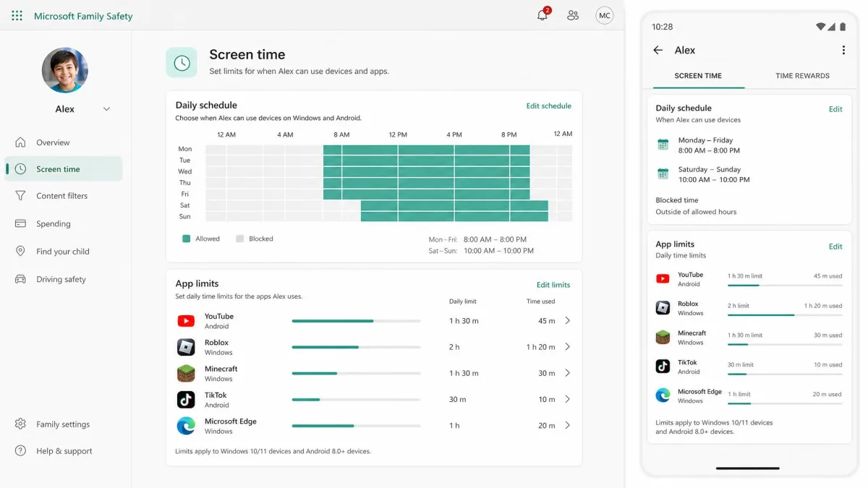
Task: Tap Edit next to phone App limits
Action: [835, 247]
